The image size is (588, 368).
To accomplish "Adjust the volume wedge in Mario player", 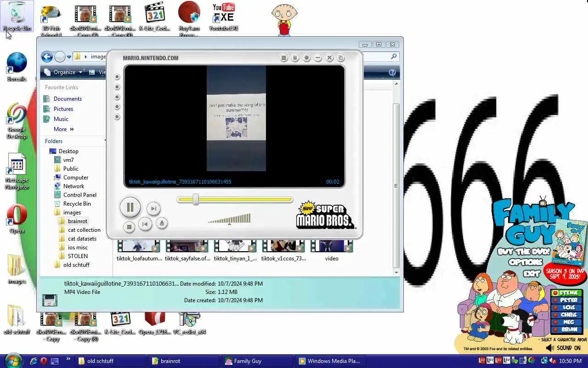I will 229,218.
